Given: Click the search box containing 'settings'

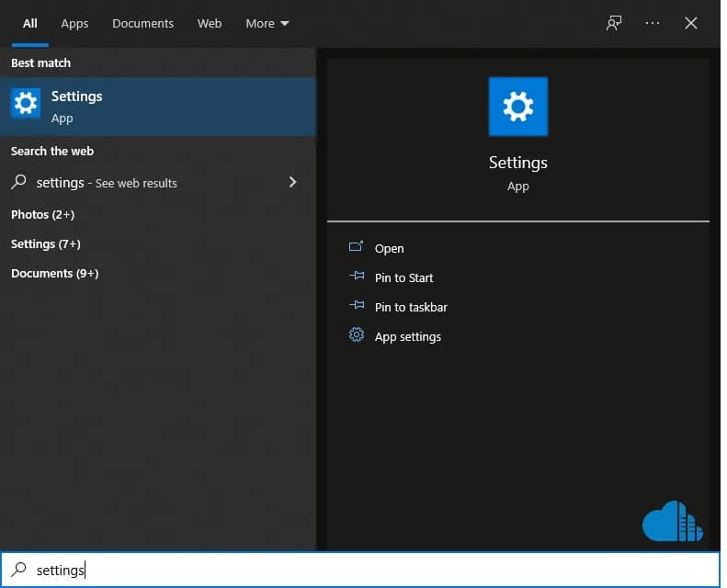Looking at the screenshot, I should tap(360, 570).
